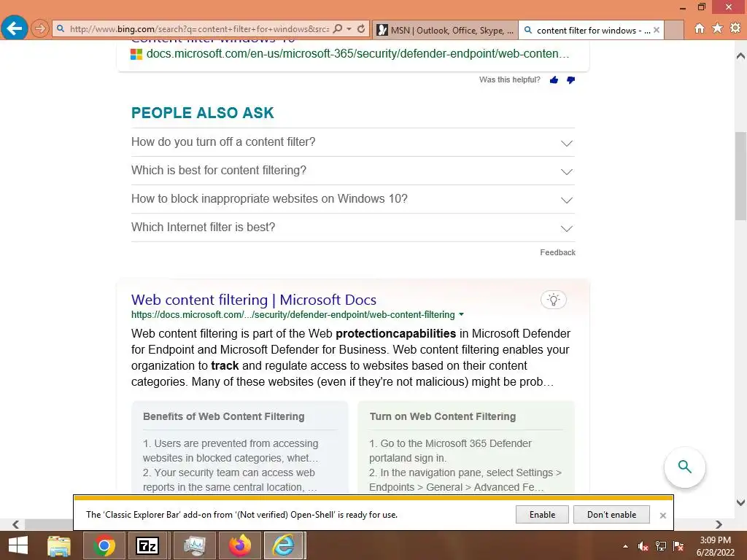Click the vertical scrollbar thumb
The width and height of the screenshot is (747, 560).
pos(741,175)
